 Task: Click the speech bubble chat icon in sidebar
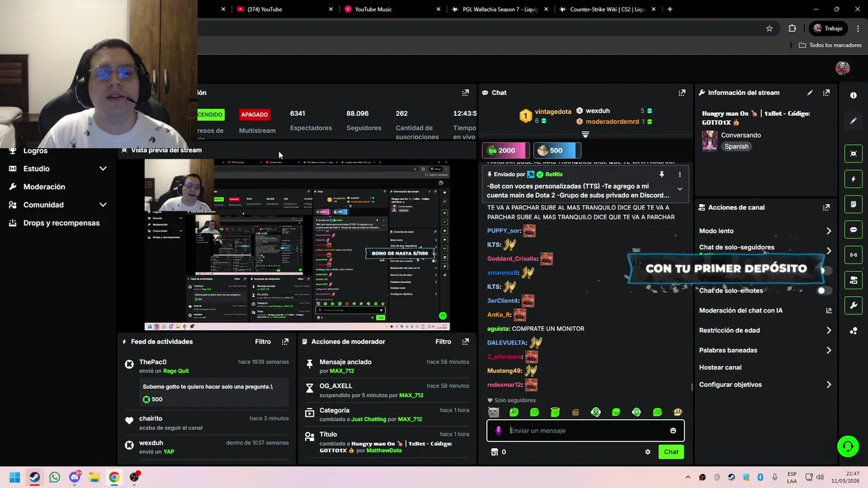[853, 230]
